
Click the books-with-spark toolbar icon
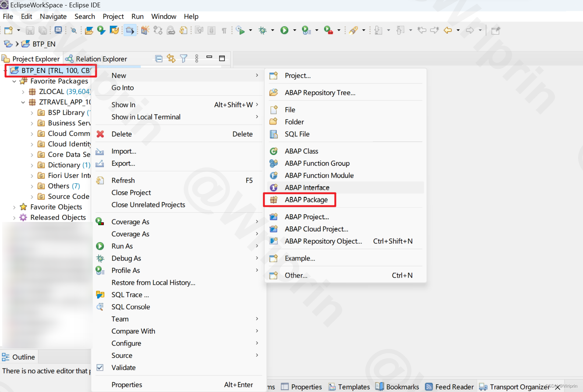pyautogui.click(x=145, y=31)
